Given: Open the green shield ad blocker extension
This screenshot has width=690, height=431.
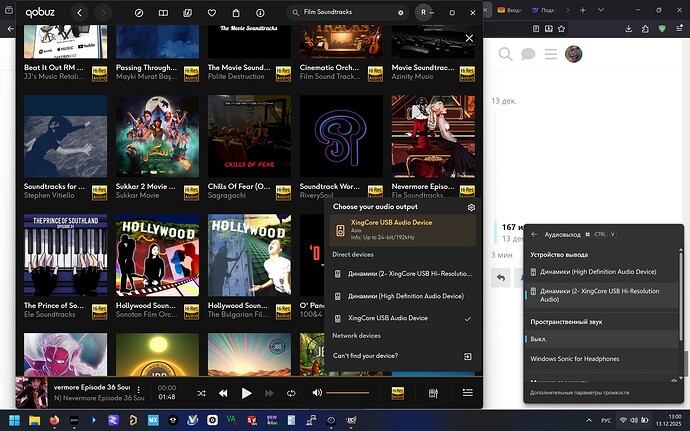Looking at the screenshot, I should pyautogui.click(x=662, y=29).
